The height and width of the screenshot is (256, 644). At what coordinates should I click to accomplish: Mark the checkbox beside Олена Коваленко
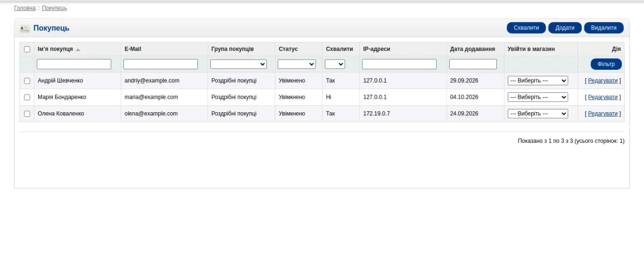tap(27, 114)
